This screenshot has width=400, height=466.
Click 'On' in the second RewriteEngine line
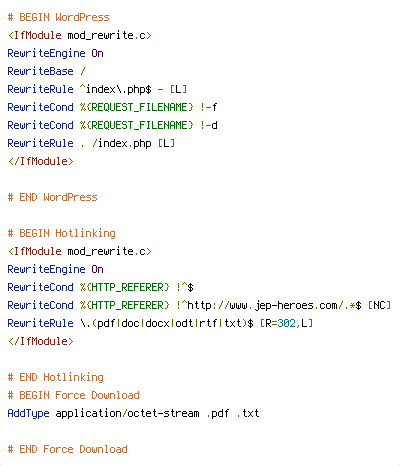(97, 269)
